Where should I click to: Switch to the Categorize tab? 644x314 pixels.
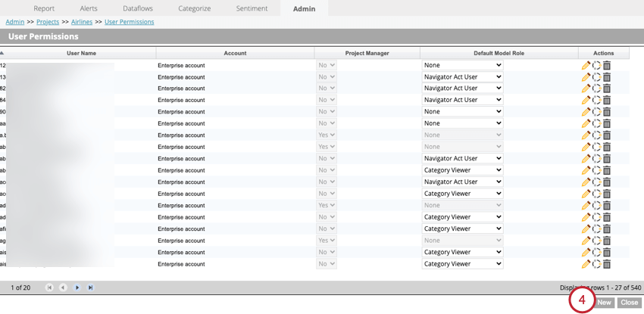[x=194, y=8]
